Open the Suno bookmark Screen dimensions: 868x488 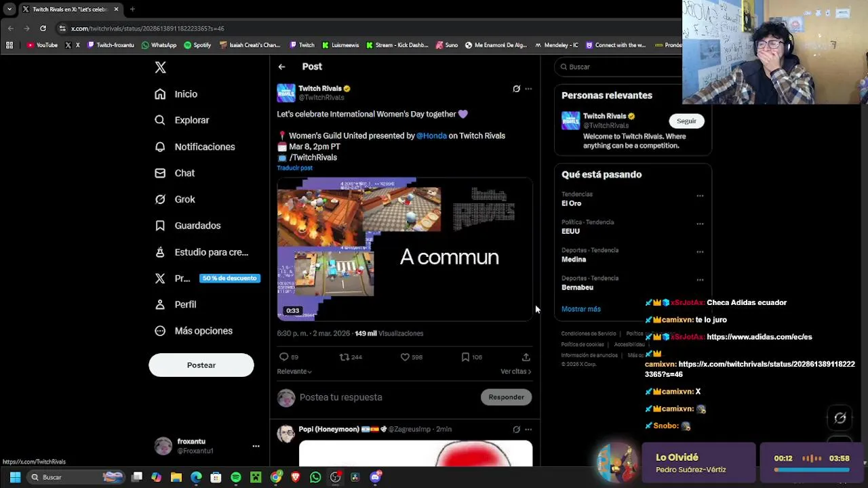tap(447, 45)
